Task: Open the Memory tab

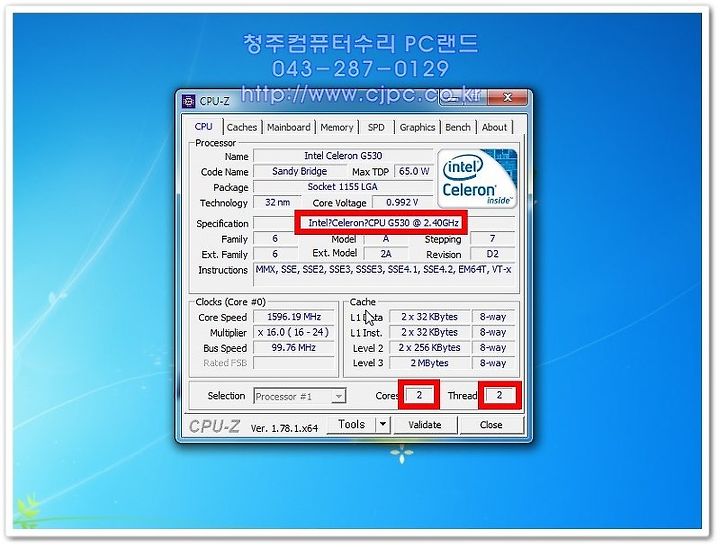Action: coord(337,127)
